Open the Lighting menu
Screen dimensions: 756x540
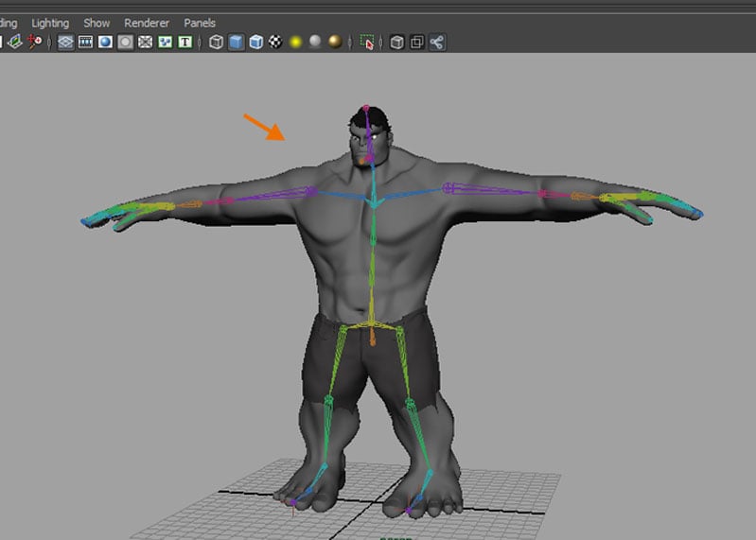(x=50, y=23)
